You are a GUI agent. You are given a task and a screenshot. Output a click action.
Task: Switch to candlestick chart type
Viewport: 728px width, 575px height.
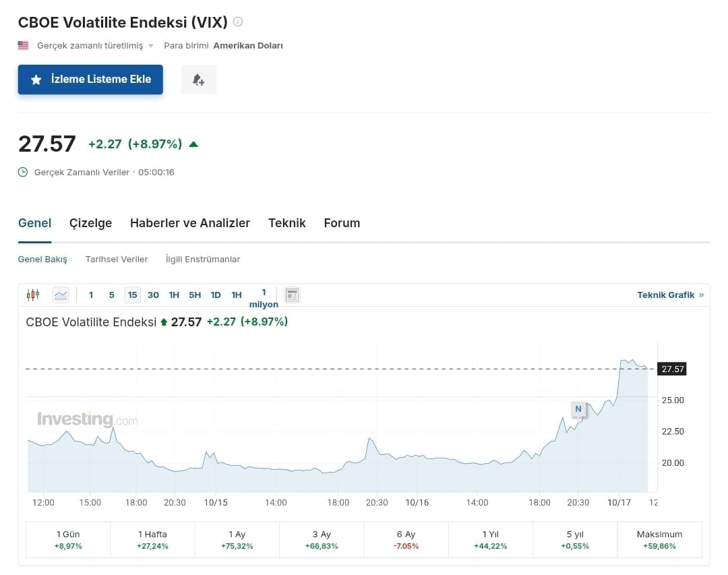(x=33, y=295)
